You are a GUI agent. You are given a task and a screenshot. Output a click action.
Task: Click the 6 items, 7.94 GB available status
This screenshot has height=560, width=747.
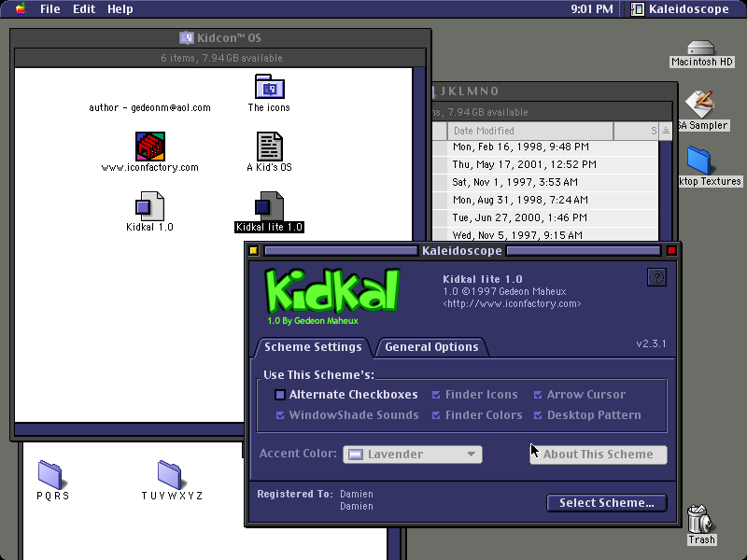click(x=221, y=58)
